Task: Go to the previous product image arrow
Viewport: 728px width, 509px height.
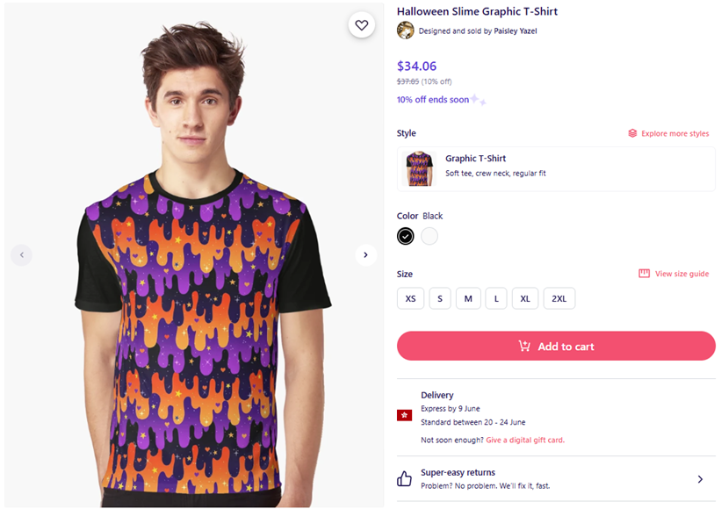Action: point(21,254)
